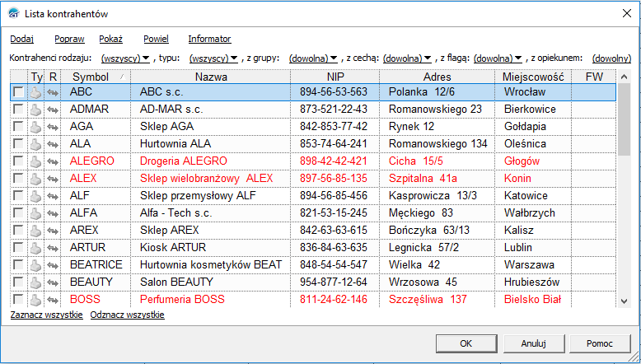Open the 'z opiekunem' (dowolny) dropdown
Screen dimensions: 641x364
611,58
